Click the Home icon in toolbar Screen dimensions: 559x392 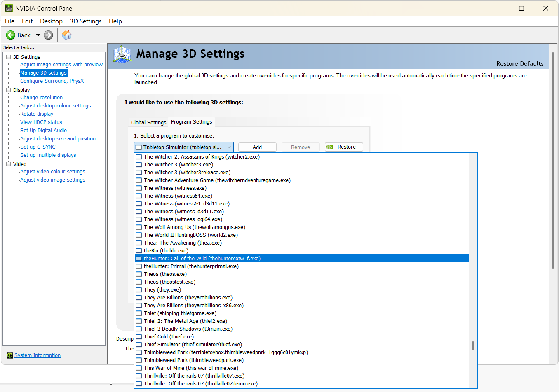click(x=67, y=35)
